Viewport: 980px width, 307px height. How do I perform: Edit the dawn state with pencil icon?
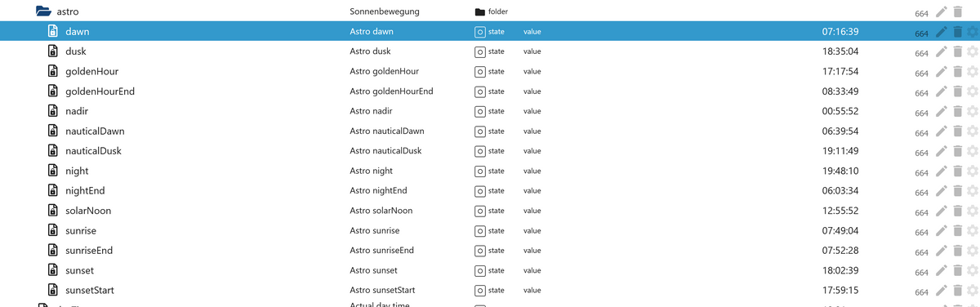pyautogui.click(x=942, y=32)
